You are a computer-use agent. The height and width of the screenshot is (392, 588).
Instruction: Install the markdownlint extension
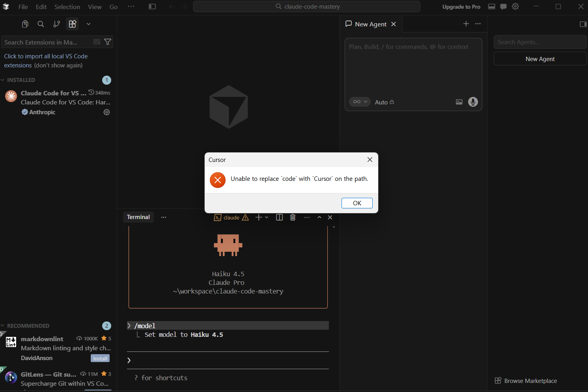(100, 359)
